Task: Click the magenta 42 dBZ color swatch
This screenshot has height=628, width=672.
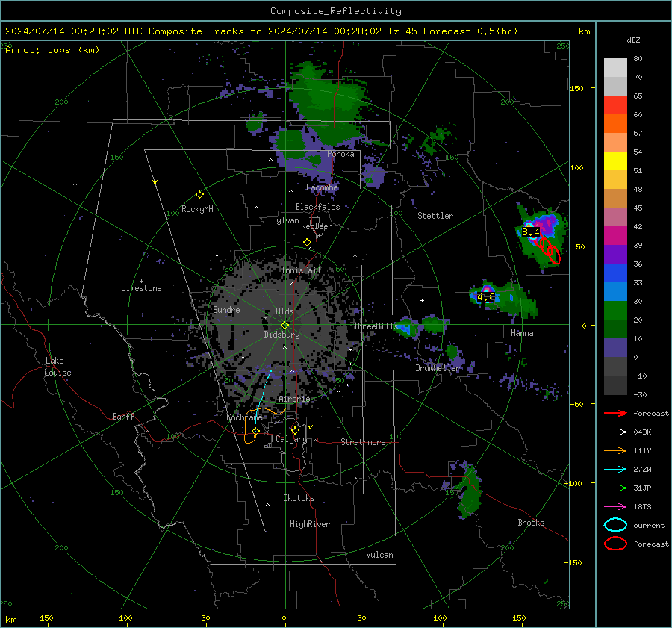Action: point(615,236)
